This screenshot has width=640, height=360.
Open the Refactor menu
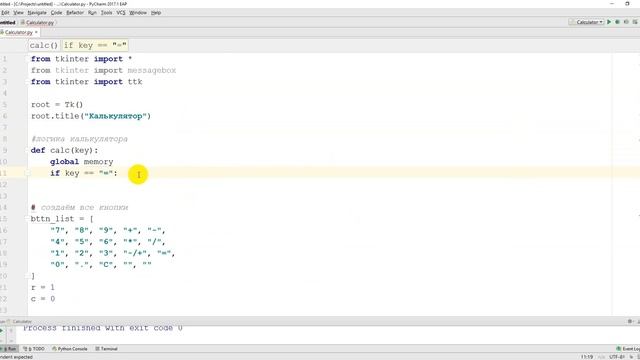[x=75, y=13]
